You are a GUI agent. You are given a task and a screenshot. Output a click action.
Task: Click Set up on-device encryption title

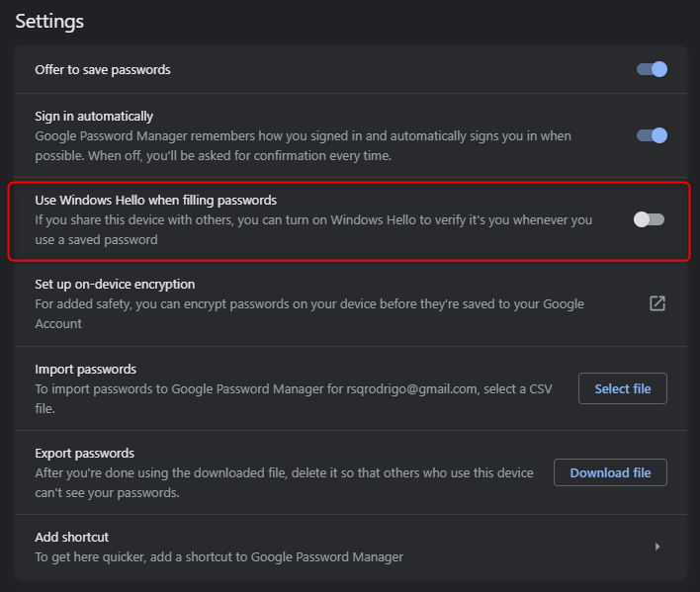tap(115, 285)
